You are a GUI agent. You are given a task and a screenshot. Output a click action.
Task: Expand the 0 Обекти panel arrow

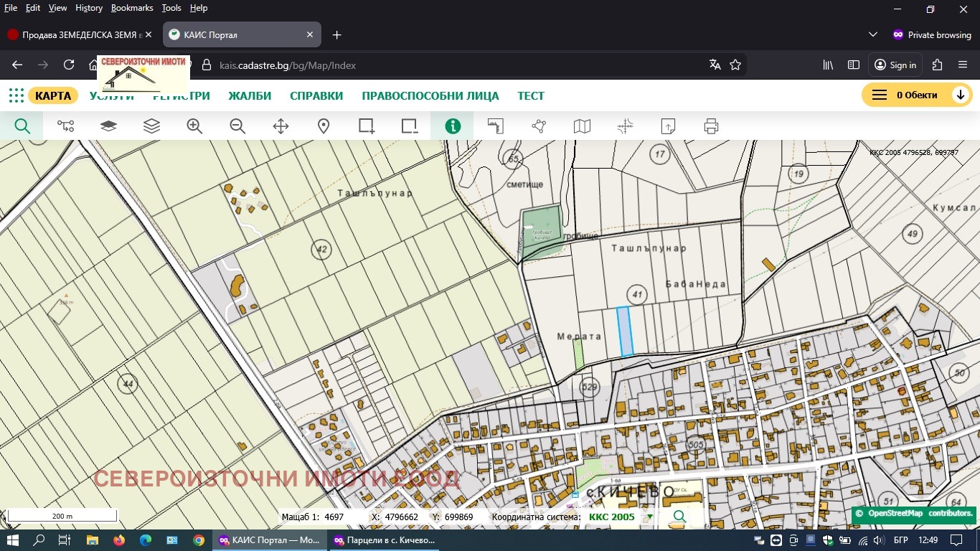pyautogui.click(x=960, y=95)
